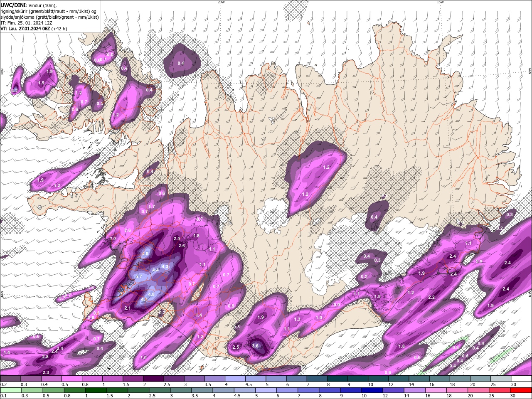This screenshot has height=399, width=532.
Task: Click the 3.6 precipitation value on the south coast
Action: pos(255,346)
